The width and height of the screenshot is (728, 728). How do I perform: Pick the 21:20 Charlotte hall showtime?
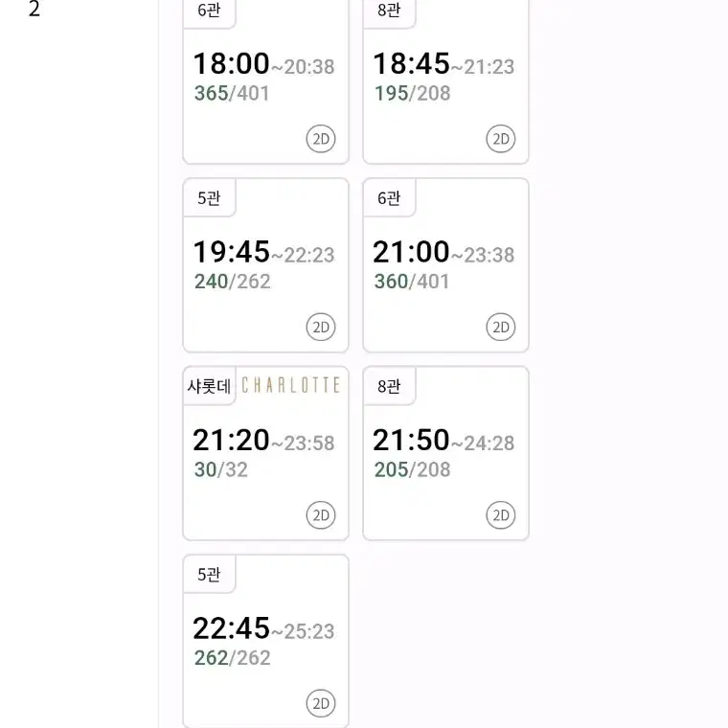[265, 453]
